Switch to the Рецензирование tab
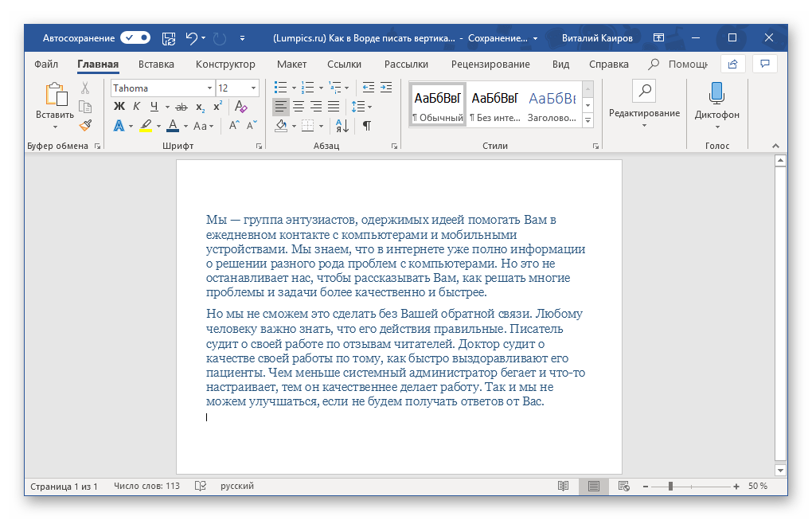 (x=490, y=65)
